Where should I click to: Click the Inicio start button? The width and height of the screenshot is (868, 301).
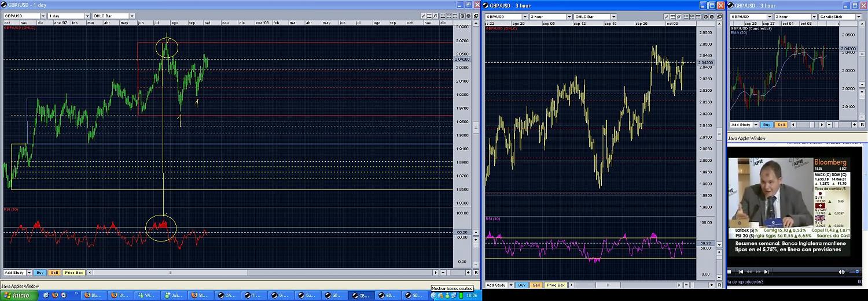[19, 295]
